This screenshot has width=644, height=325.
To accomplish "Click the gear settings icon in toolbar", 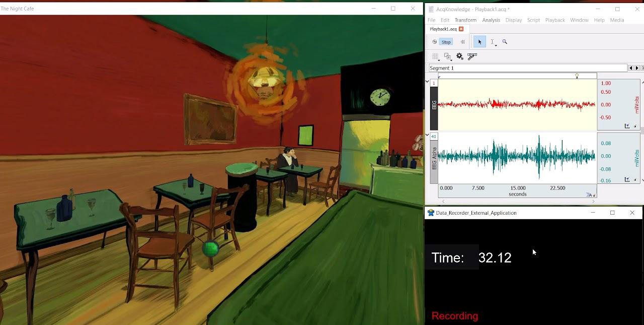I will tap(460, 56).
